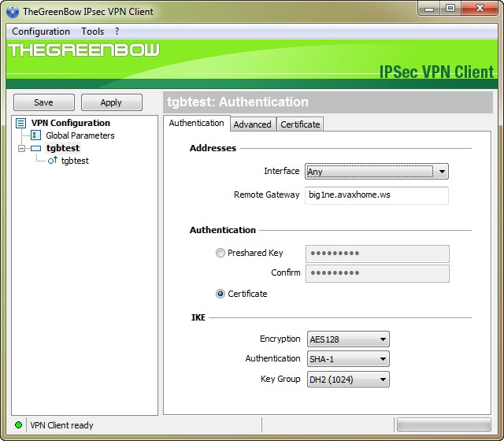Click the Preshared Key password field
The width and height of the screenshot is (504, 441).
click(377, 254)
